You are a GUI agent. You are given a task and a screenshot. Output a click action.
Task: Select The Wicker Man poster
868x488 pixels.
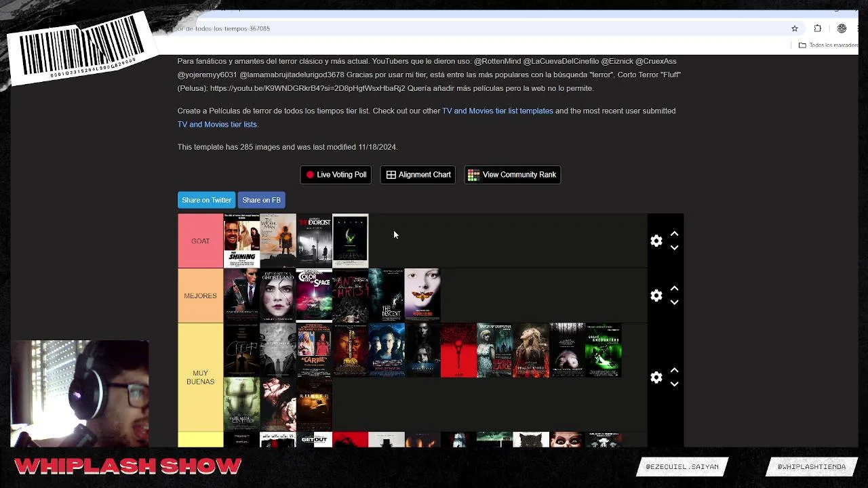pyautogui.click(x=278, y=241)
